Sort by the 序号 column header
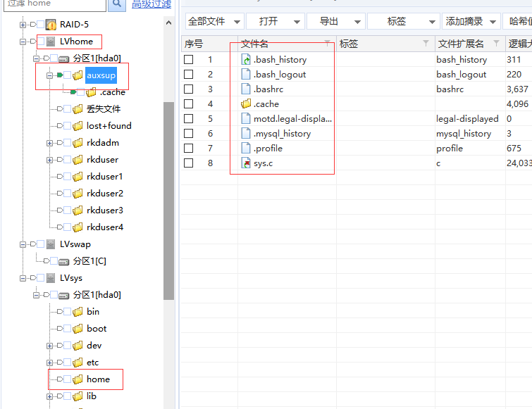This screenshot has width=532, height=409. point(209,44)
